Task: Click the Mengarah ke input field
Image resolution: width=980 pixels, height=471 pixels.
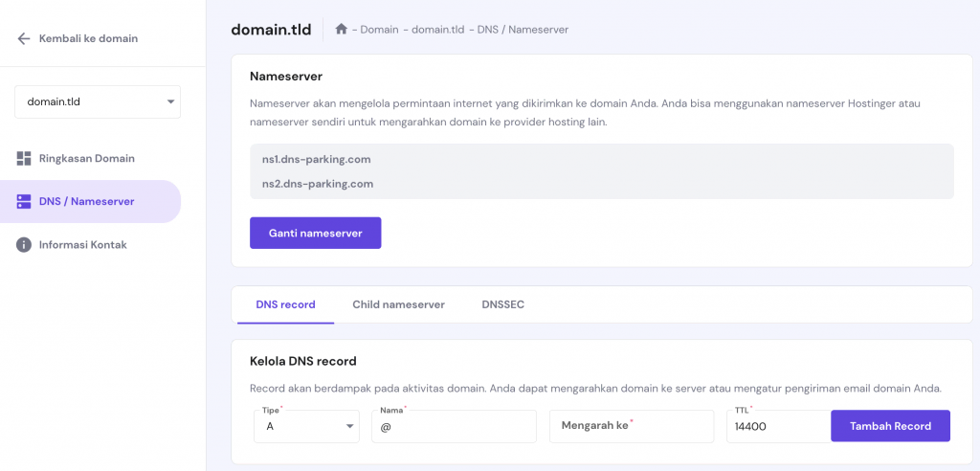Action: click(x=632, y=426)
